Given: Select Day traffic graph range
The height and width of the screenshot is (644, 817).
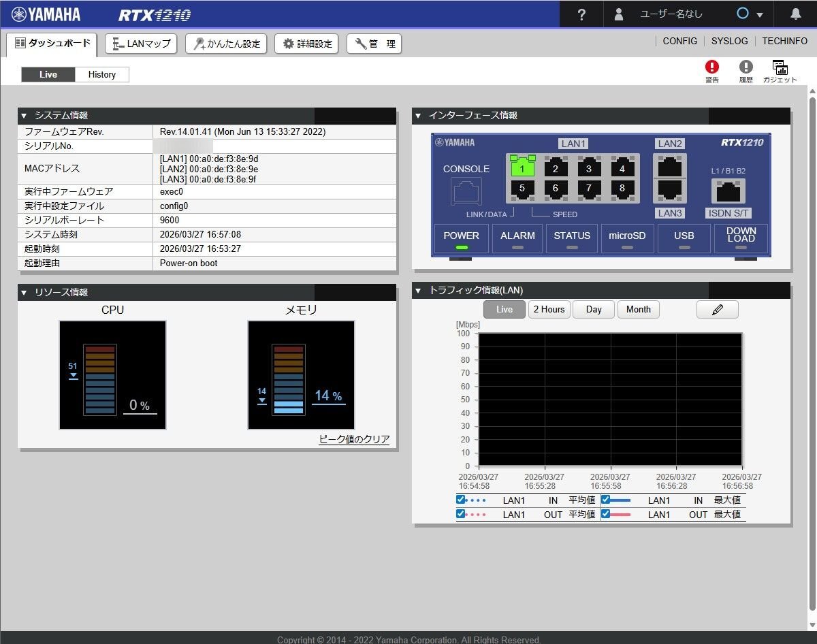Looking at the screenshot, I should 594,309.
